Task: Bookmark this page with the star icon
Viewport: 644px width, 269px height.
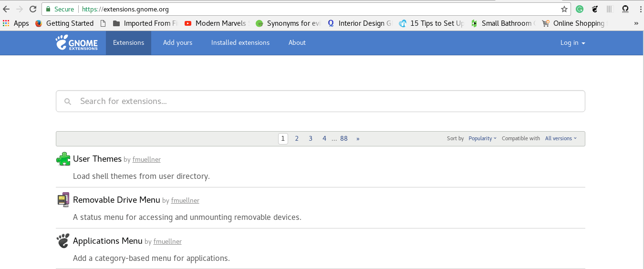Action: [x=564, y=9]
